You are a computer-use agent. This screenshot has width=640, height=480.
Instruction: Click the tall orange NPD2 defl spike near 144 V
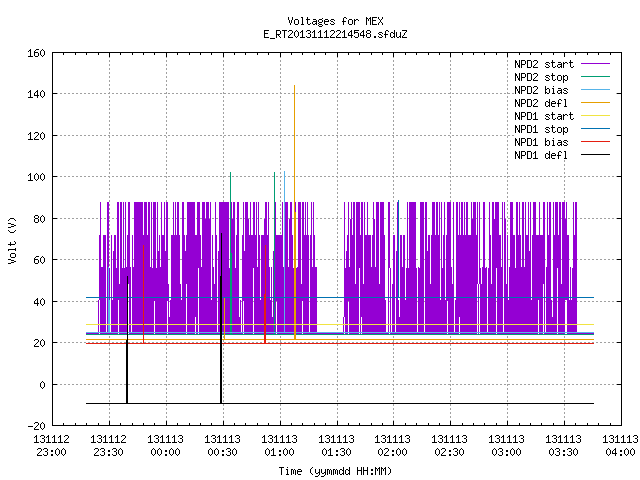click(x=294, y=212)
